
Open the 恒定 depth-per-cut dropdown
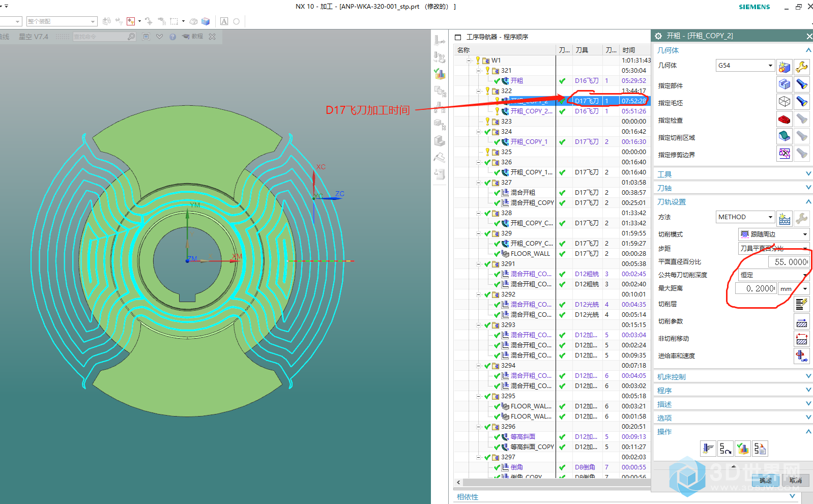coord(805,275)
